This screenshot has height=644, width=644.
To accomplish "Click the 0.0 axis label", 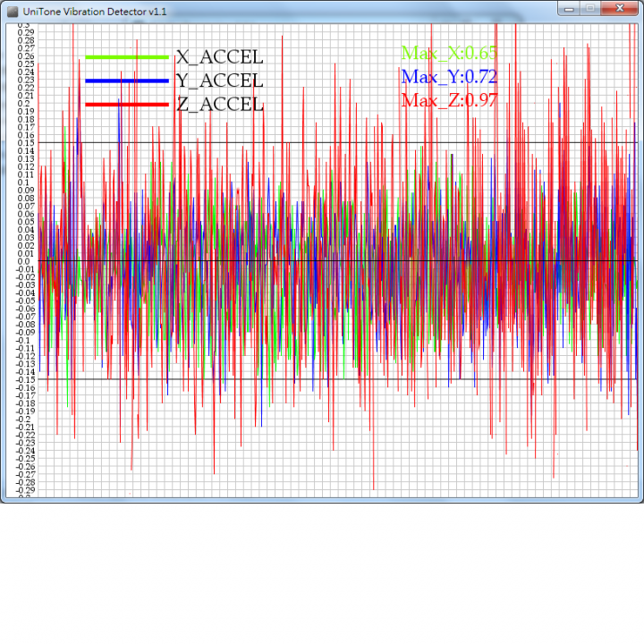I will coord(24,261).
